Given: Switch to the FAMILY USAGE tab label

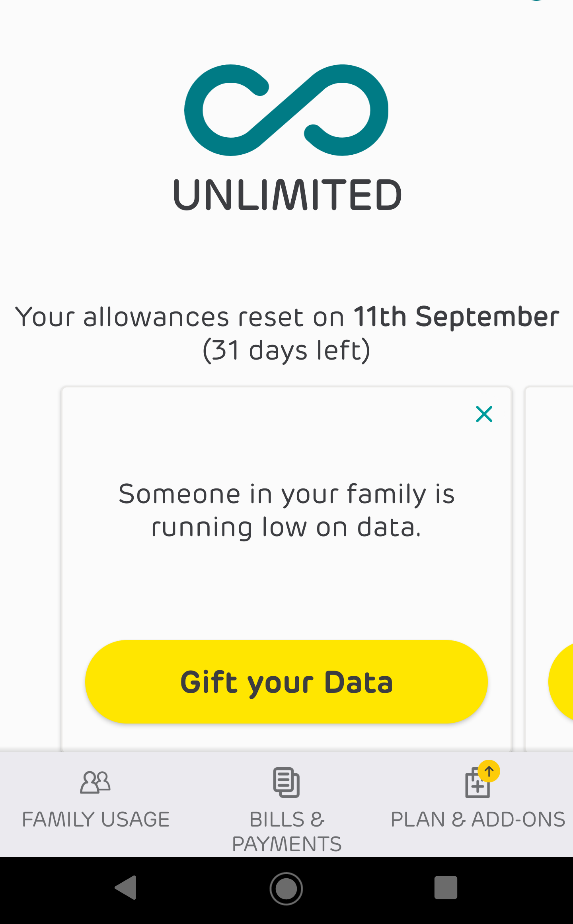Looking at the screenshot, I should pos(96,820).
